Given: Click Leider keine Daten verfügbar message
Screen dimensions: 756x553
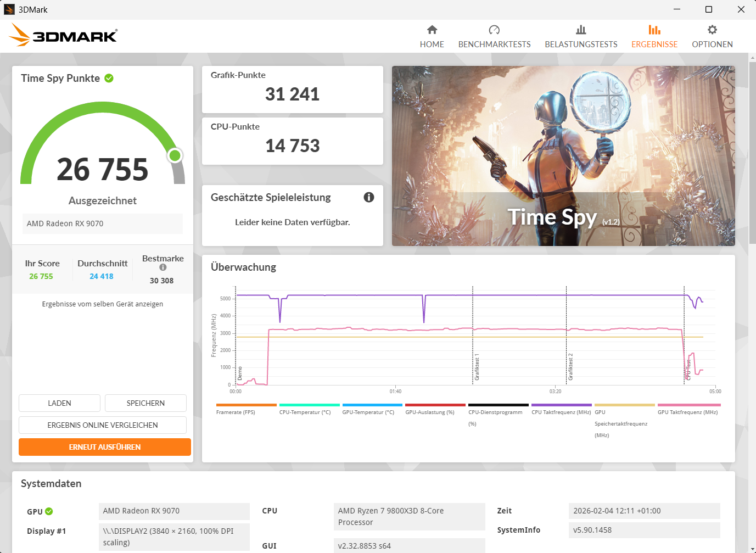Looking at the screenshot, I should [x=293, y=222].
